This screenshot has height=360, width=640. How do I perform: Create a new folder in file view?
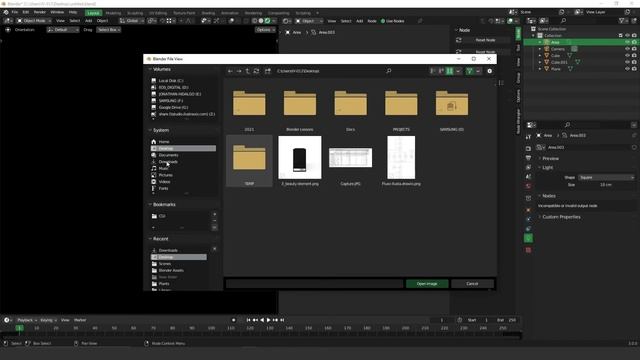268,71
